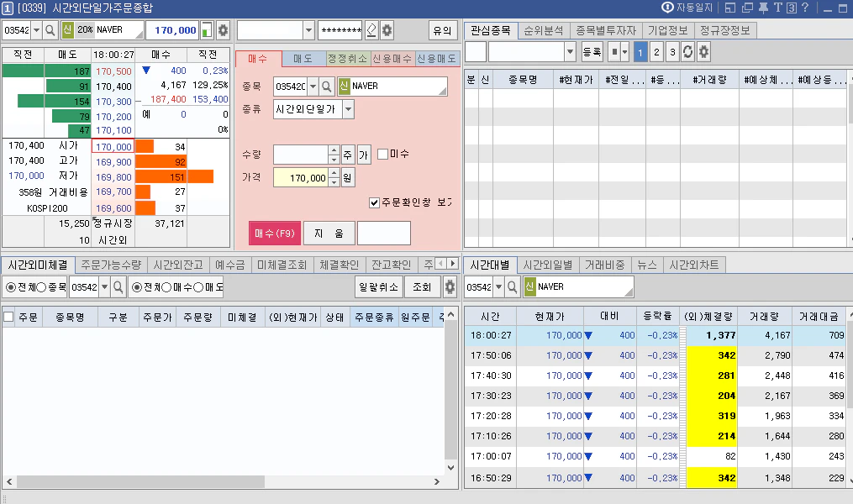Toggle the 미수 checkbox
The width and height of the screenshot is (853, 504).
tap(382, 154)
